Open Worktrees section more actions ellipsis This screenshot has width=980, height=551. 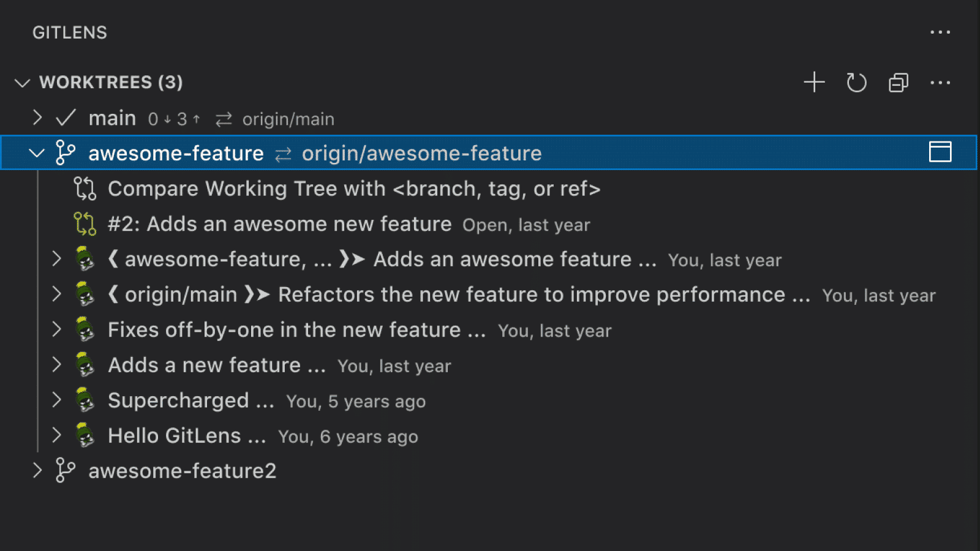[940, 83]
